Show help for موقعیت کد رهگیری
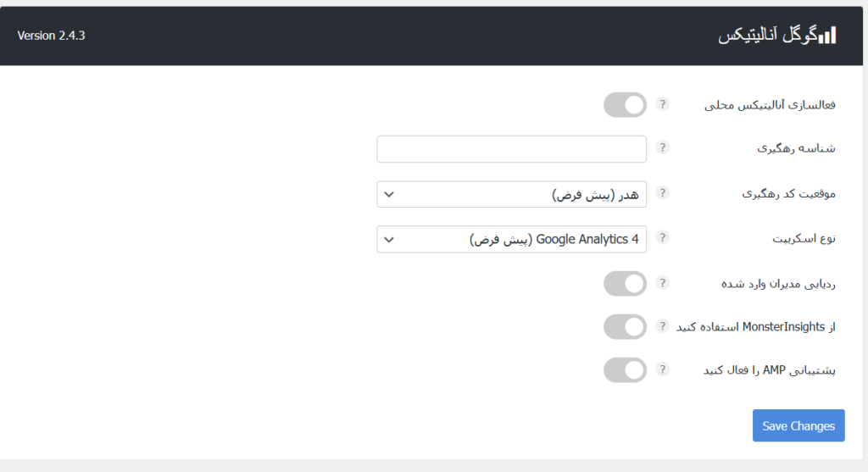This screenshot has height=472, width=868. click(662, 193)
